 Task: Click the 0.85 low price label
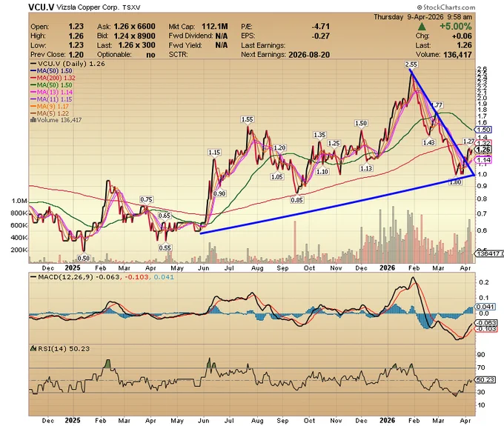296,200
